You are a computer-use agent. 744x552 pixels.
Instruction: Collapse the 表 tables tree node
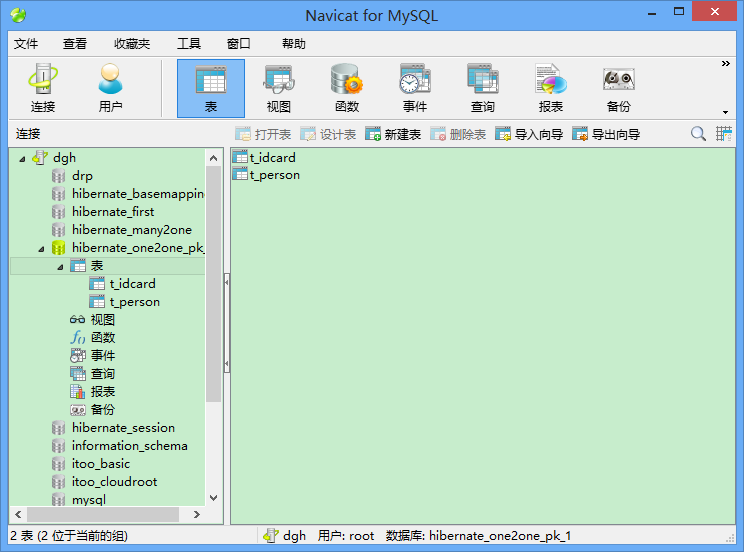pos(60,267)
